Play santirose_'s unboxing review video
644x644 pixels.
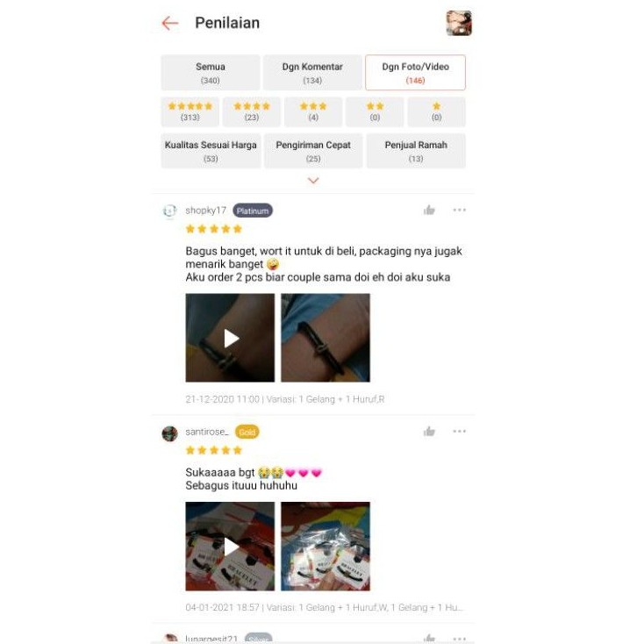(x=230, y=547)
